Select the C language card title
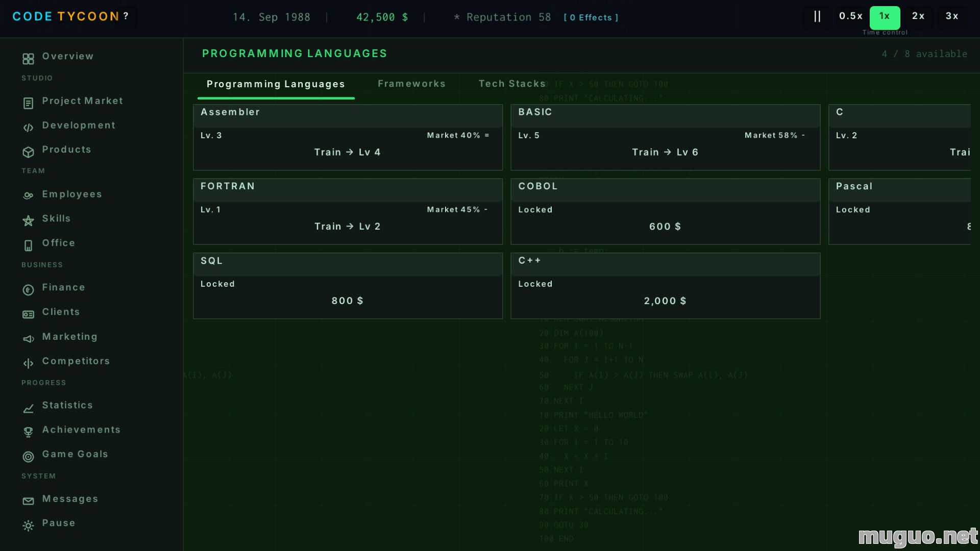The height and width of the screenshot is (551, 980). (x=840, y=112)
